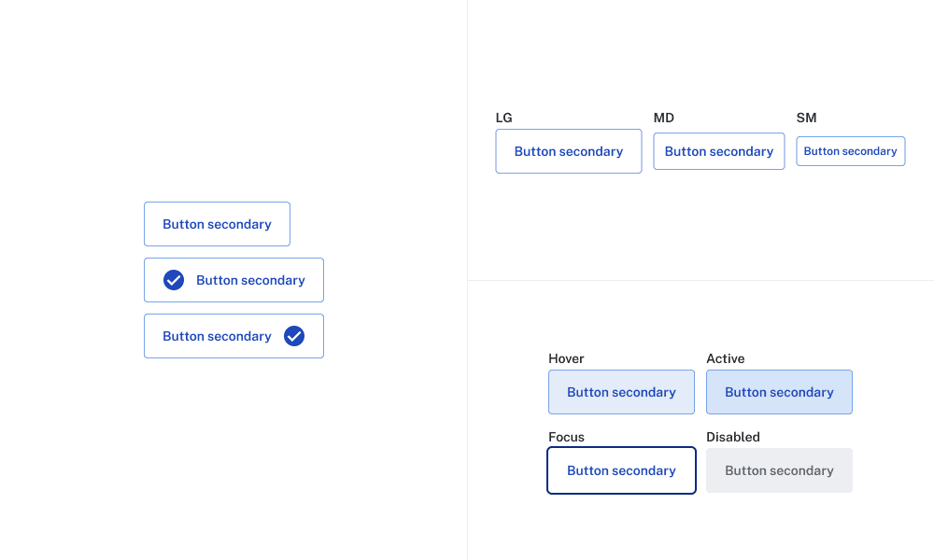This screenshot has width=934, height=560.
Task: Click the leading icon of the icon-left button variant
Action: pyautogui.click(x=173, y=279)
